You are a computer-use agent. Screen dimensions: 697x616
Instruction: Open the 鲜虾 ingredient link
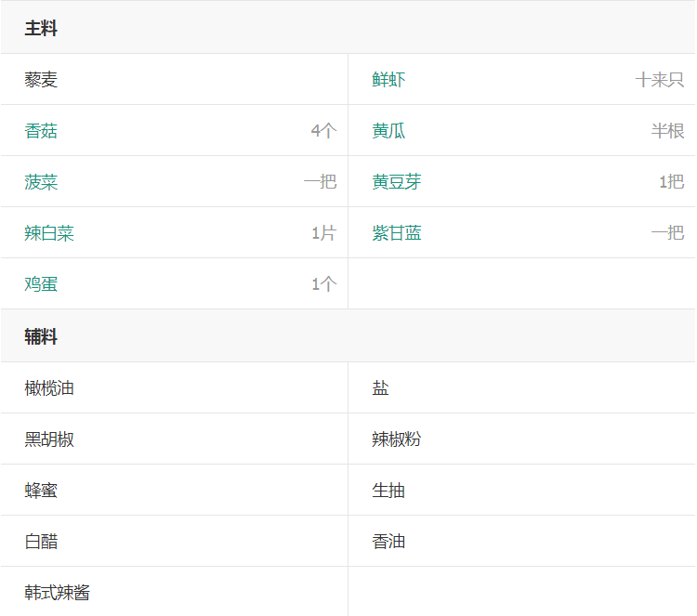point(388,80)
